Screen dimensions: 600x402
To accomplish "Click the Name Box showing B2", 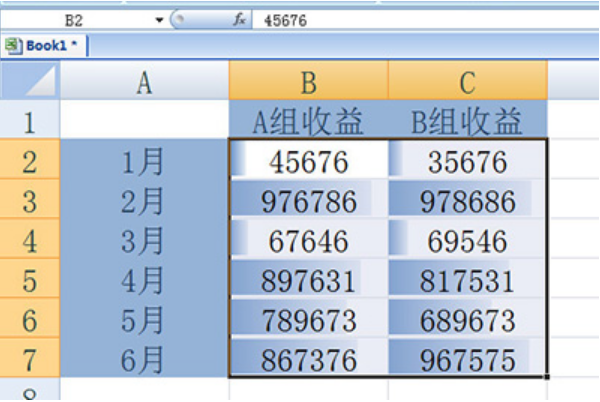I will pos(74,20).
